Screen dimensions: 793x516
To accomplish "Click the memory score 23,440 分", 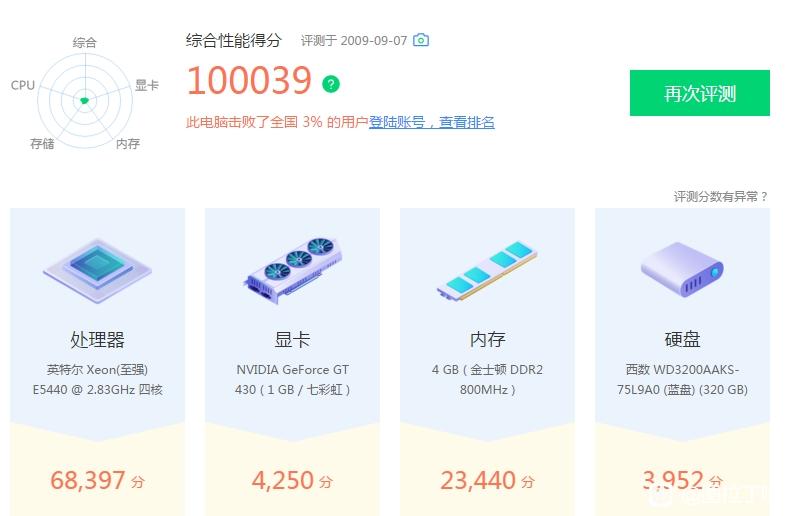I will tap(487, 480).
